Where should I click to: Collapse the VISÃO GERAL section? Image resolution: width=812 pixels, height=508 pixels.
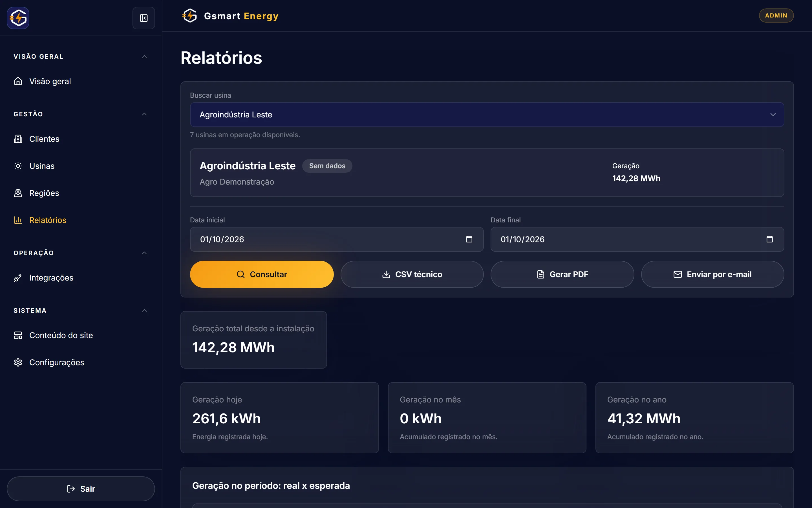[x=144, y=56]
